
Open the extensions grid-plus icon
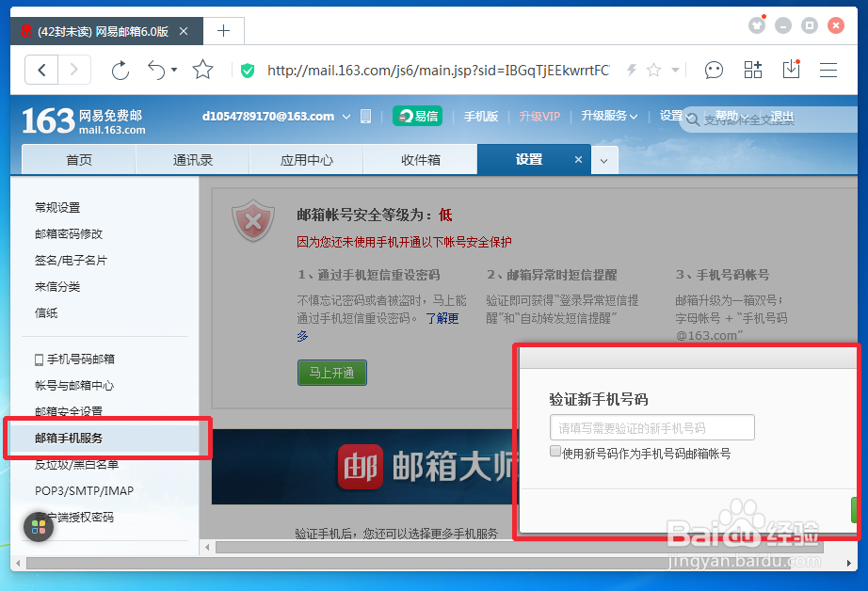click(x=753, y=70)
